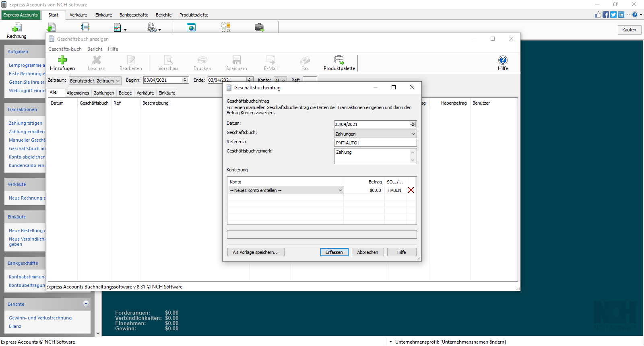Open the Geschäftsbuch dropdown showing Zahlungen
This screenshot has height=346, width=644.
coord(375,134)
